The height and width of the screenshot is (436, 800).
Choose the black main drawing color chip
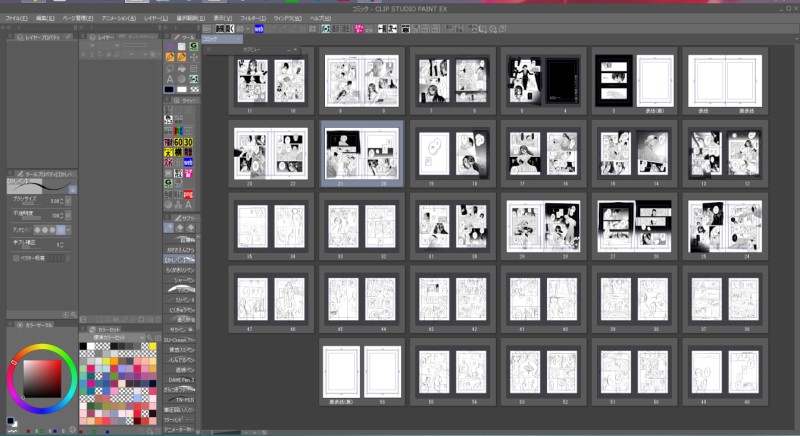coord(169,89)
